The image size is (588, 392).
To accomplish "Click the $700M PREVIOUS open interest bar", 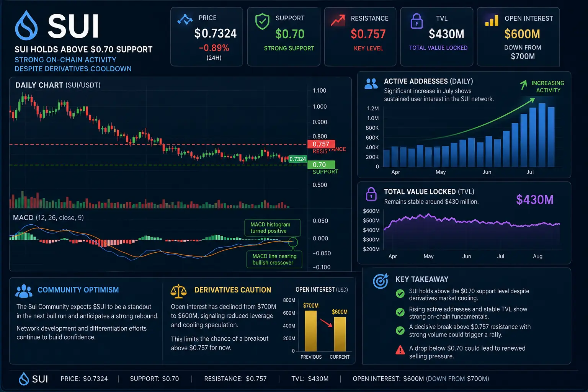I will (311, 331).
